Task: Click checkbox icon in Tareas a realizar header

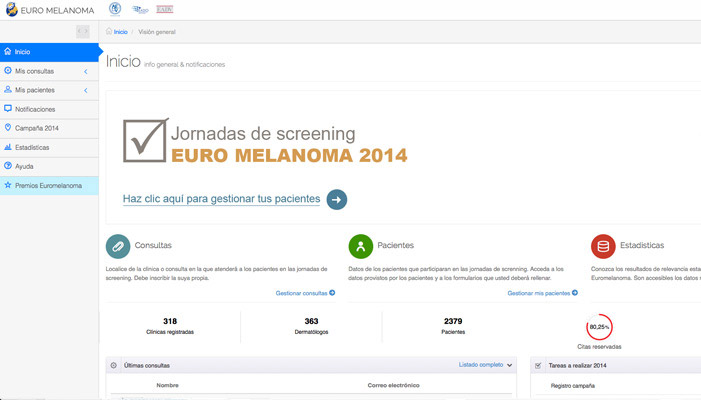Action: (x=538, y=365)
